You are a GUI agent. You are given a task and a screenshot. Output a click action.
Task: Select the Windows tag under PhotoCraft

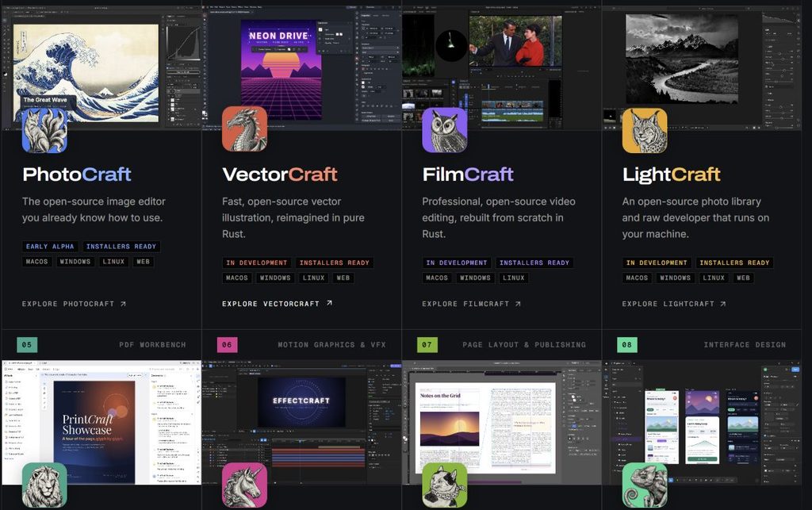tap(75, 262)
